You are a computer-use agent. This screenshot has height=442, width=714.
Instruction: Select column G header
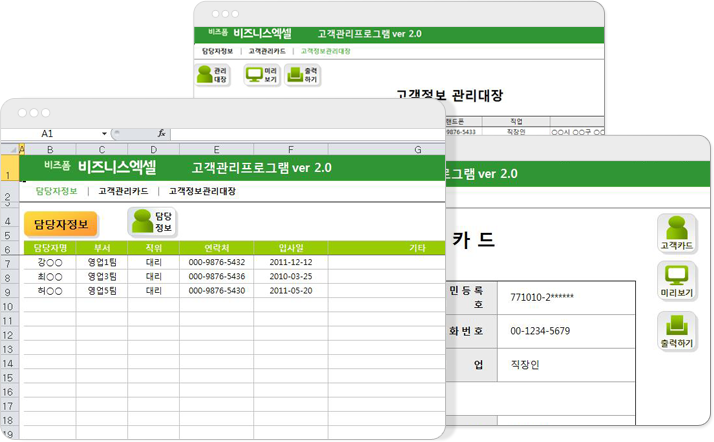(386, 149)
